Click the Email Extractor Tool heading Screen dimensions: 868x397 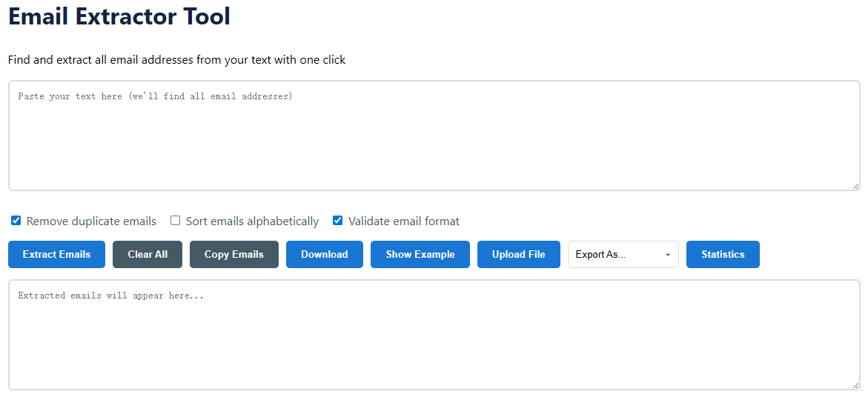(119, 16)
